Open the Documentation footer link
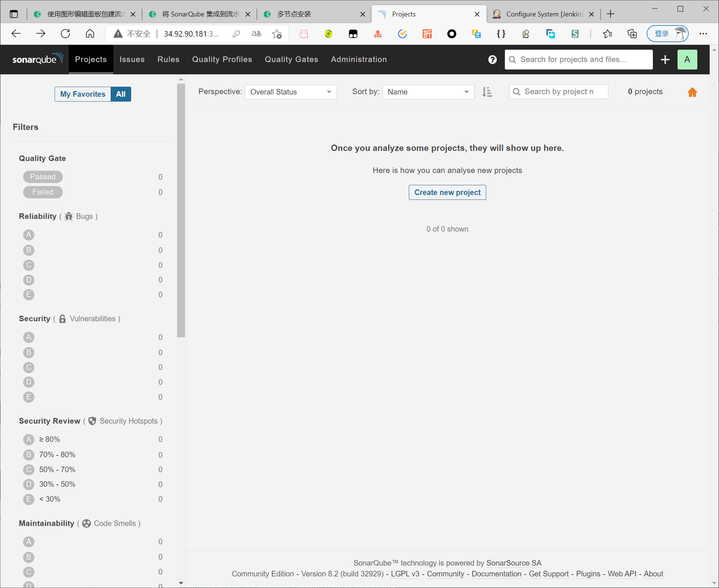Image resolution: width=719 pixels, height=588 pixels. (496, 574)
